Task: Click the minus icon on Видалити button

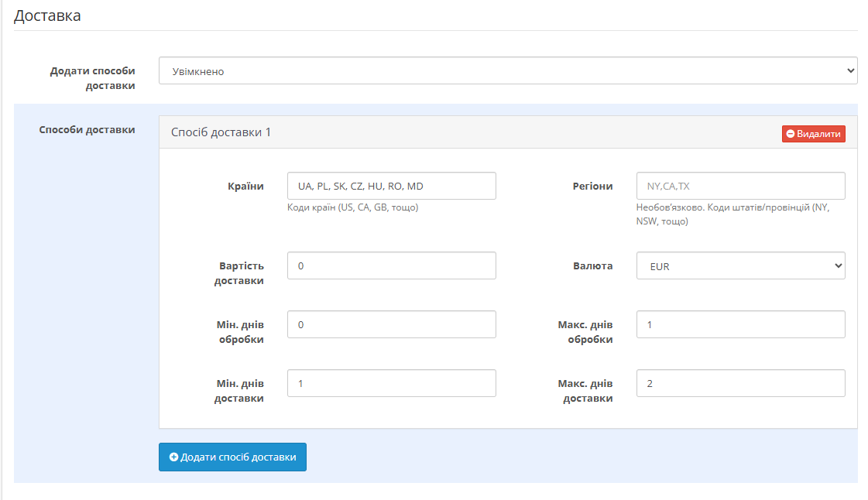Action: pos(791,134)
